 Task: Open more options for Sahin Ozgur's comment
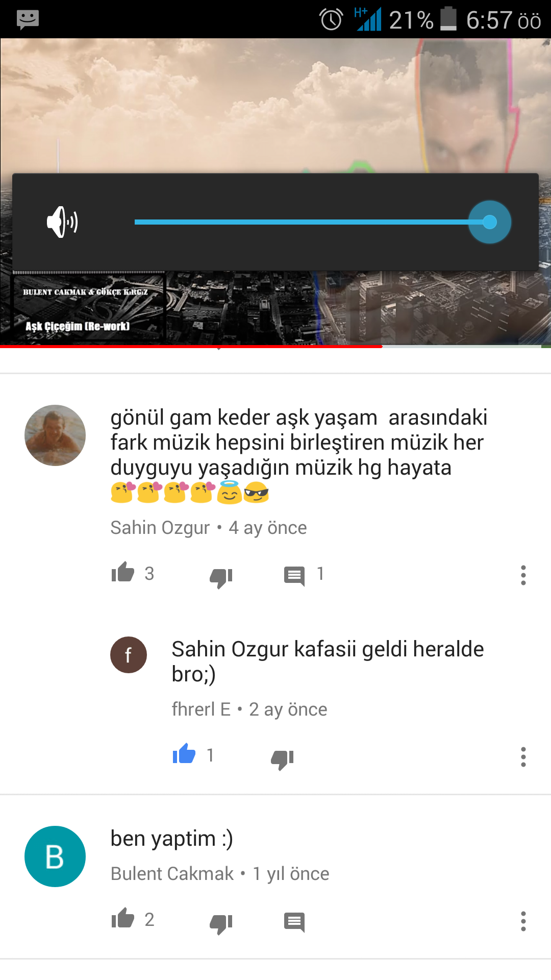pyautogui.click(x=523, y=575)
